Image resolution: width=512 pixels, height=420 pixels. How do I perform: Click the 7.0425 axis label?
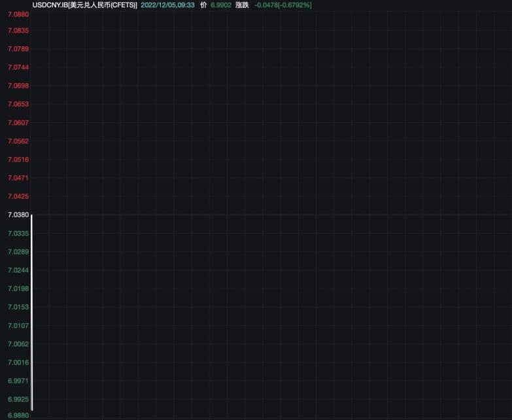[18, 196]
